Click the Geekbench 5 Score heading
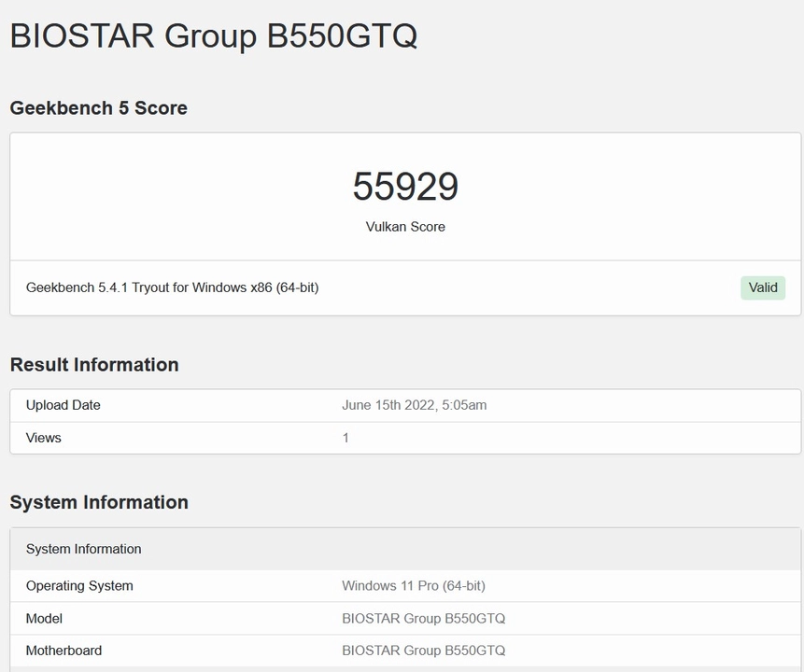Screen dimensions: 804x672 [x=98, y=108]
